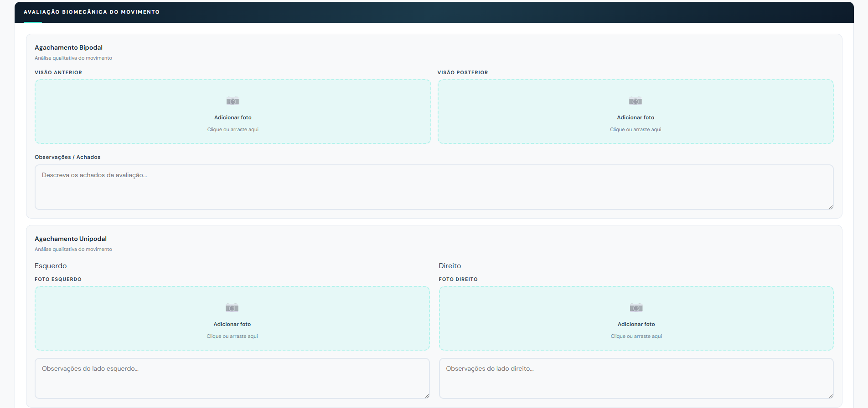This screenshot has width=868, height=408.
Task: Click resize handle of left-side observations textarea
Action: 427,396
